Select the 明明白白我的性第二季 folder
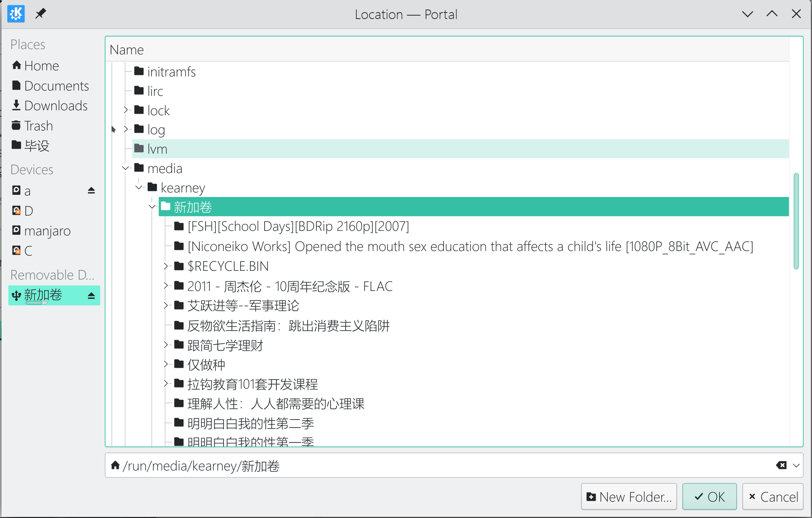812x518 pixels. coord(250,423)
